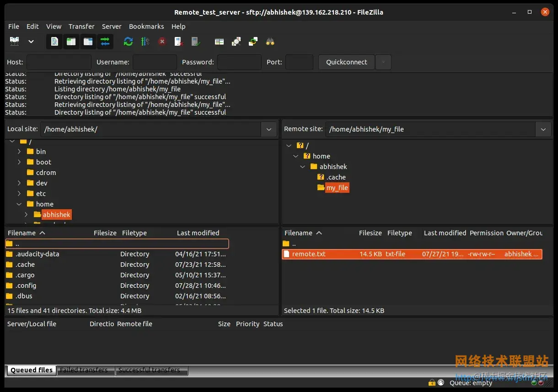
Task: Search for files recursively binoculars icon
Action: 270,42
